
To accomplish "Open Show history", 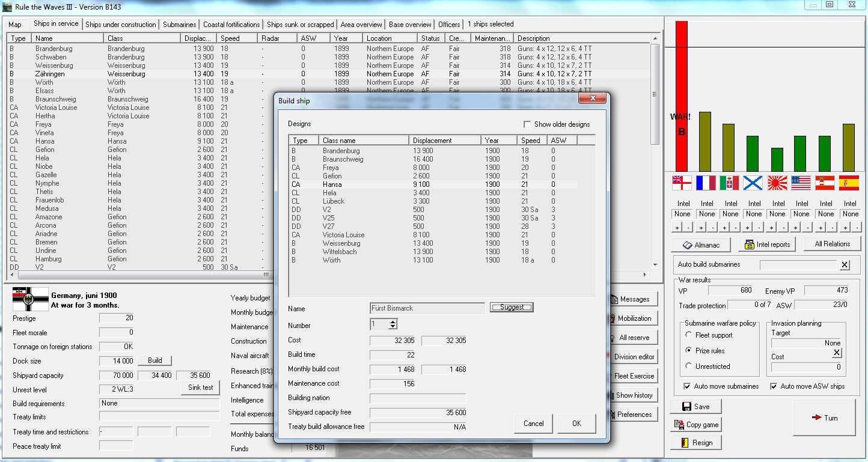I will pos(633,395).
